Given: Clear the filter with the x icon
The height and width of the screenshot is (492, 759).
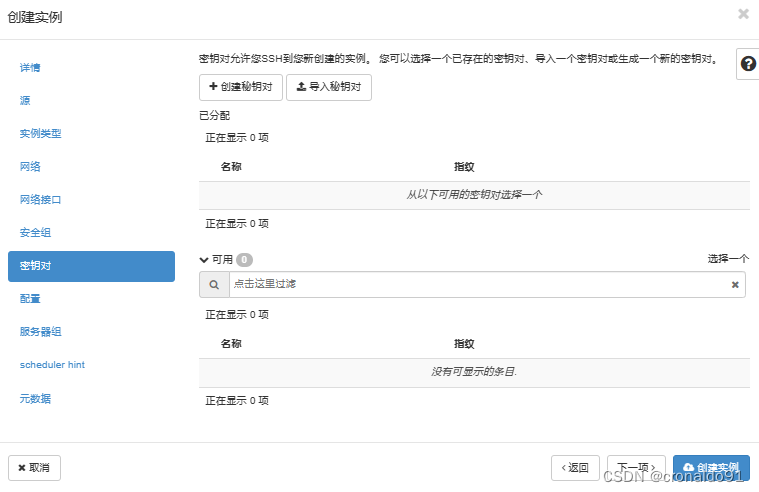Looking at the screenshot, I should click(735, 285).
